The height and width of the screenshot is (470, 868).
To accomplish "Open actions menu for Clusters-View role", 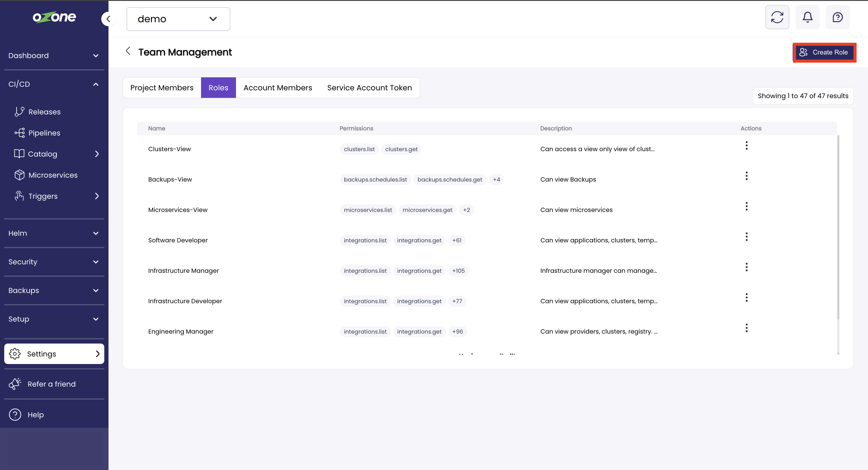I will pos(746,145).
